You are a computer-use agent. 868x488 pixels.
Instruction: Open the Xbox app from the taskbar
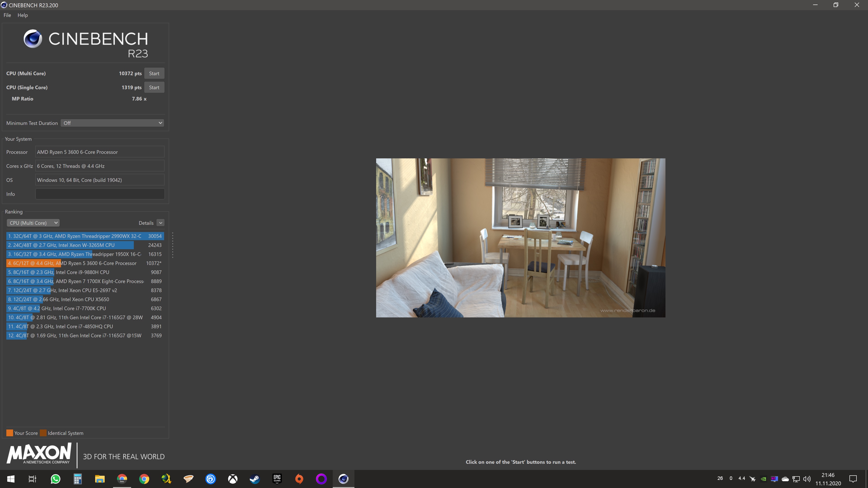[x=233, y=479]
